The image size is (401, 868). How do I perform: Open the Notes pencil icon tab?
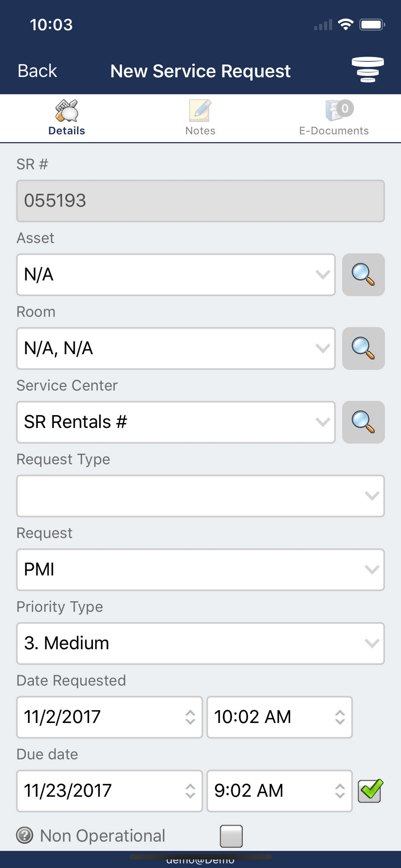[x=200, y=111]
